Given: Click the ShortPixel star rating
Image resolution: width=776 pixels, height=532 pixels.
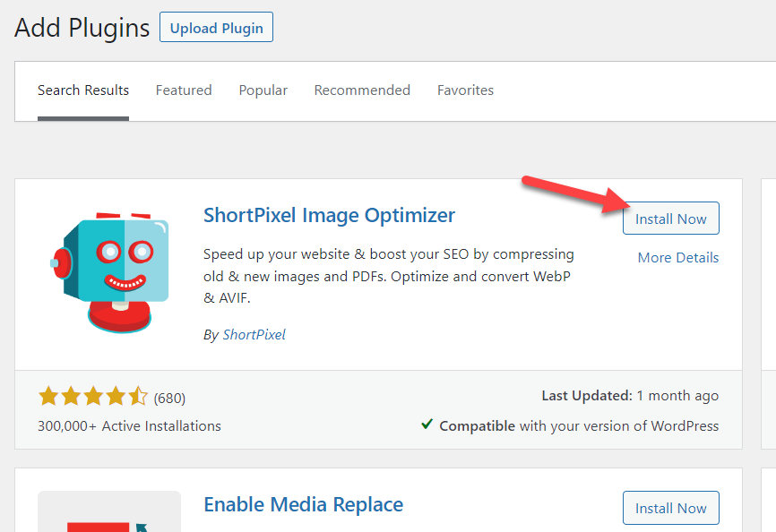Looking at the screenshot, I should pos(93,397).
